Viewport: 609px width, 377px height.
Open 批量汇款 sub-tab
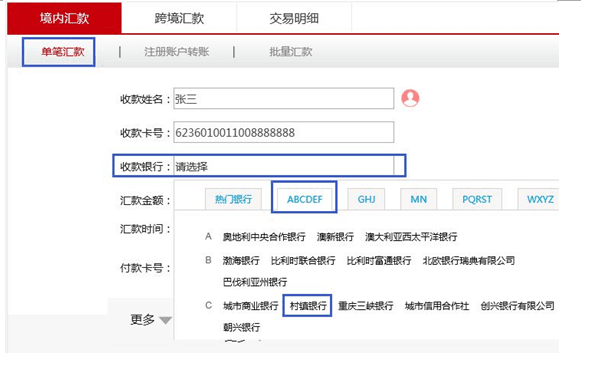(291, 52)
